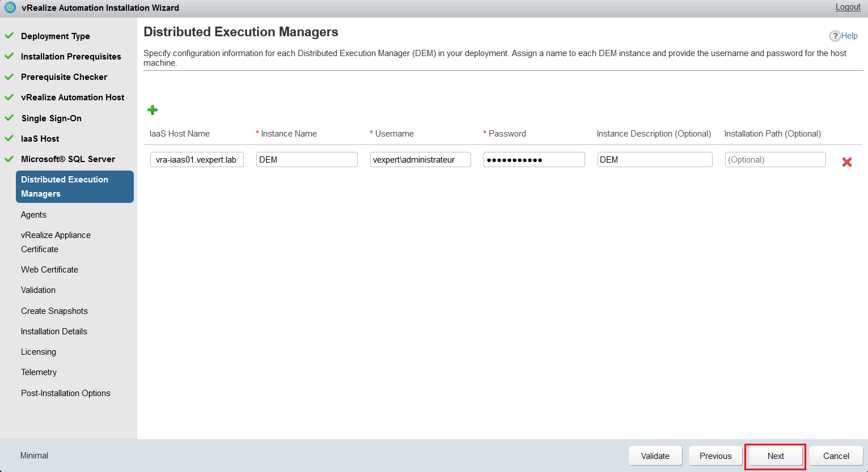Focus the Installation Path optional field

click(776, 160)
